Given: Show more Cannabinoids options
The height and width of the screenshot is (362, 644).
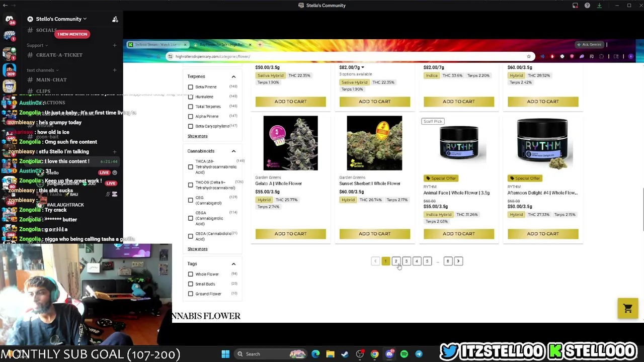Looking at the screenshot, I should click(197, 249).
